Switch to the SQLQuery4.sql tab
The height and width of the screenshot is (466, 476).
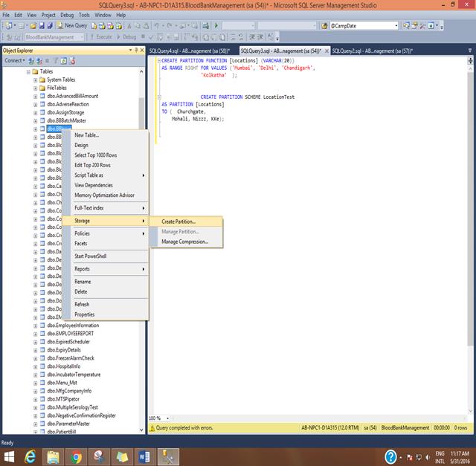pyautogui.click(x=189, y=51)
